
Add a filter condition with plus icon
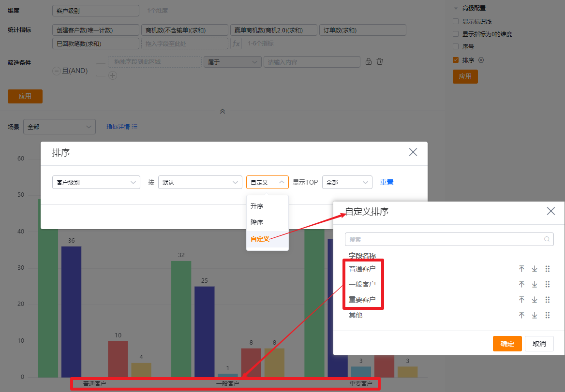tap(113, 75)
